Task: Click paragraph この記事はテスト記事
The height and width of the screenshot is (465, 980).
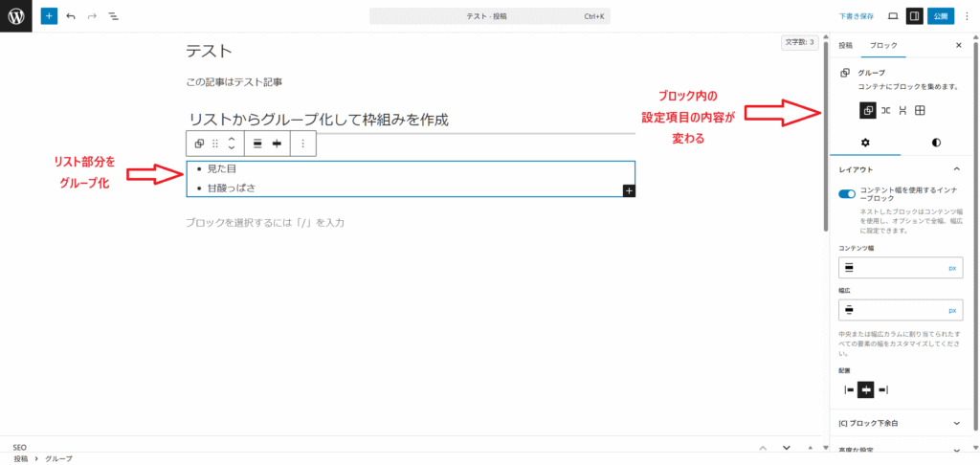Action: (x=234, y=82)
